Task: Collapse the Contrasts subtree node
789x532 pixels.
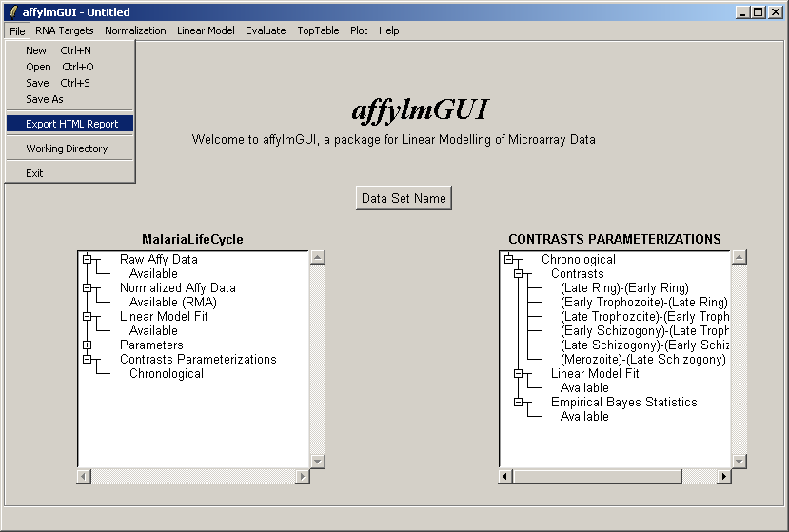Action: click(518, 273)
